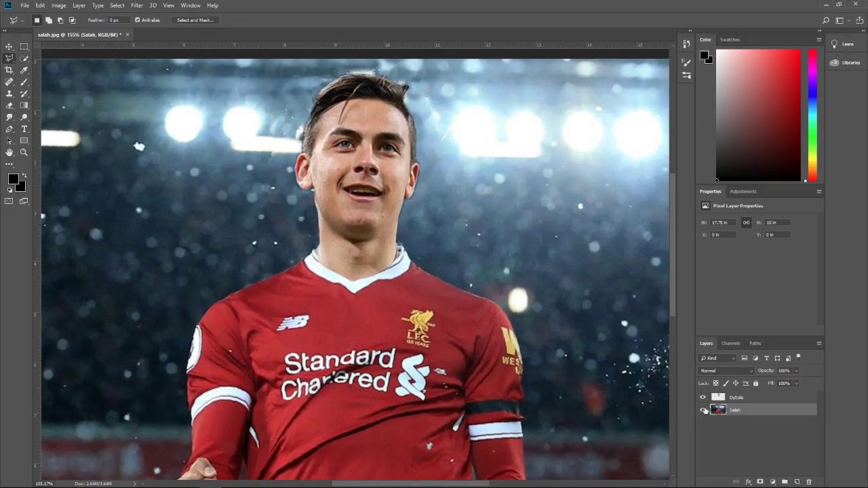Toggle Quick Mask mode
The width and height of the screenshot is (868, 488).
pos(9,201)
